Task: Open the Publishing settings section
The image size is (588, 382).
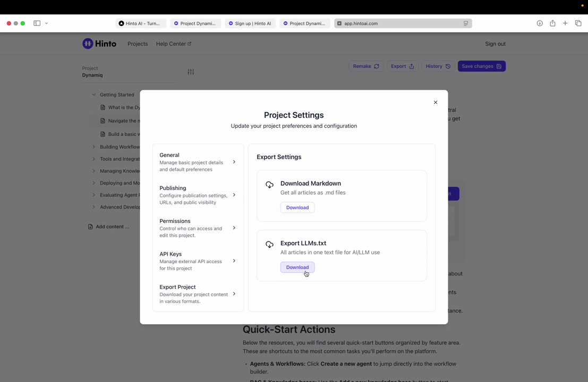Action: tap(198, 195)
